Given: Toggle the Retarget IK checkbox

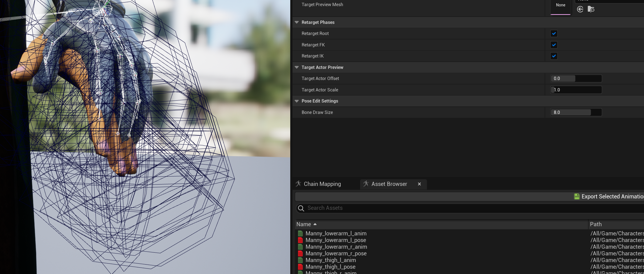Looking at the screenshot, I should point(554,56).
